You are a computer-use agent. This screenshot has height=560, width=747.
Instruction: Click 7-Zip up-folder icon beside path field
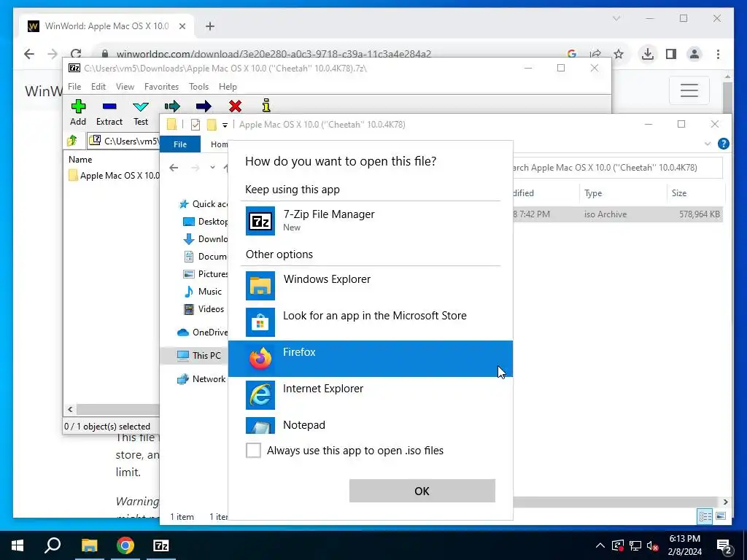point(72,141)
